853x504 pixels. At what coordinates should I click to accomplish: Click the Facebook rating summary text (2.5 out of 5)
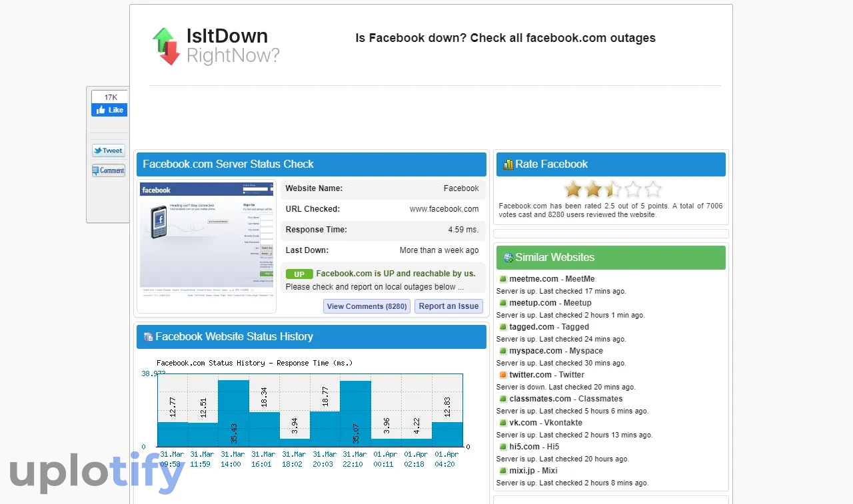[x=610, y=210]
